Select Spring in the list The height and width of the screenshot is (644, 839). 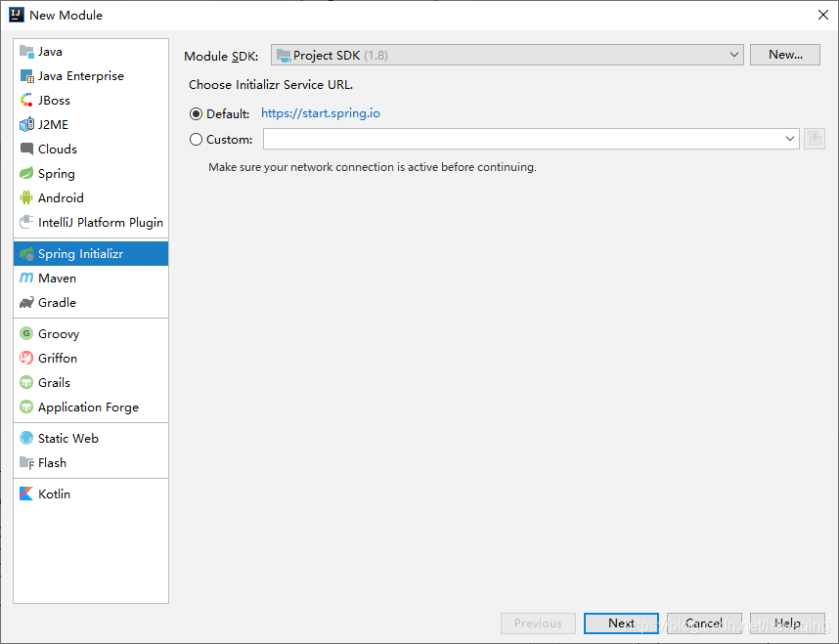point(91,173)
